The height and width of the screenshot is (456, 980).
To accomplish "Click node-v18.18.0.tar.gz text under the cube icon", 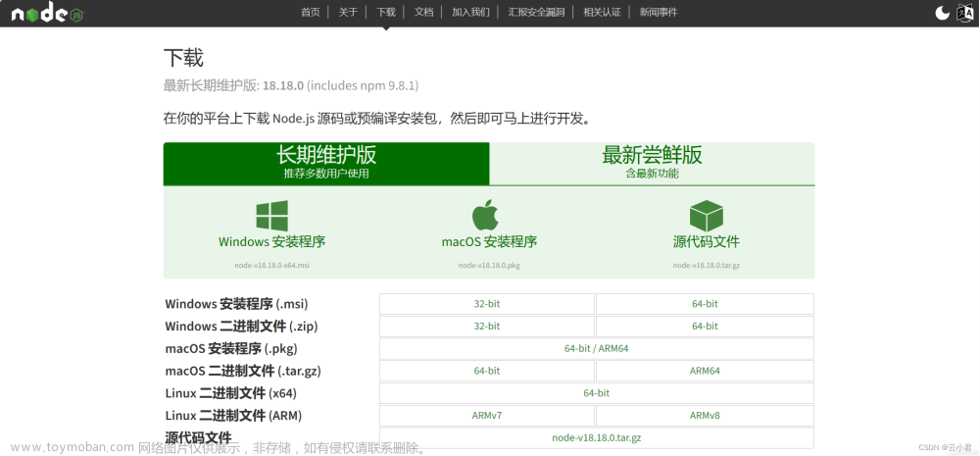I will [x=707, y=265].
